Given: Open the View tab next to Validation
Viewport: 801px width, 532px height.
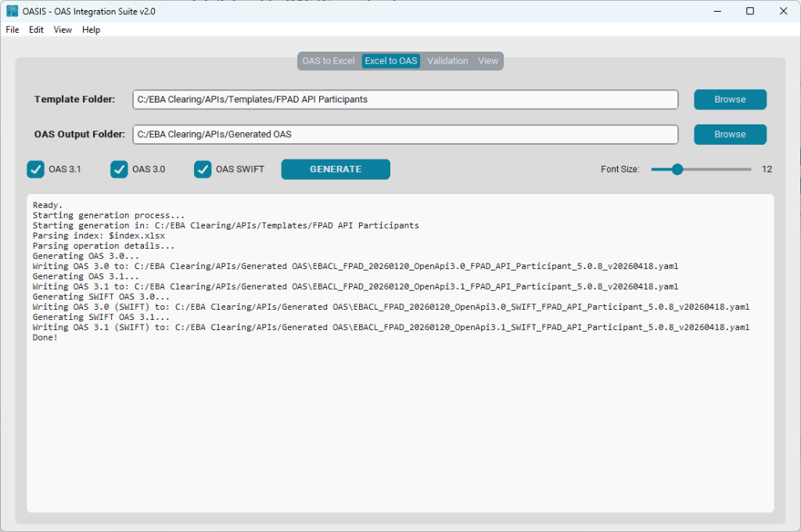Looking at the screenshot, I should pyautogui.click(x=488, y=60).
